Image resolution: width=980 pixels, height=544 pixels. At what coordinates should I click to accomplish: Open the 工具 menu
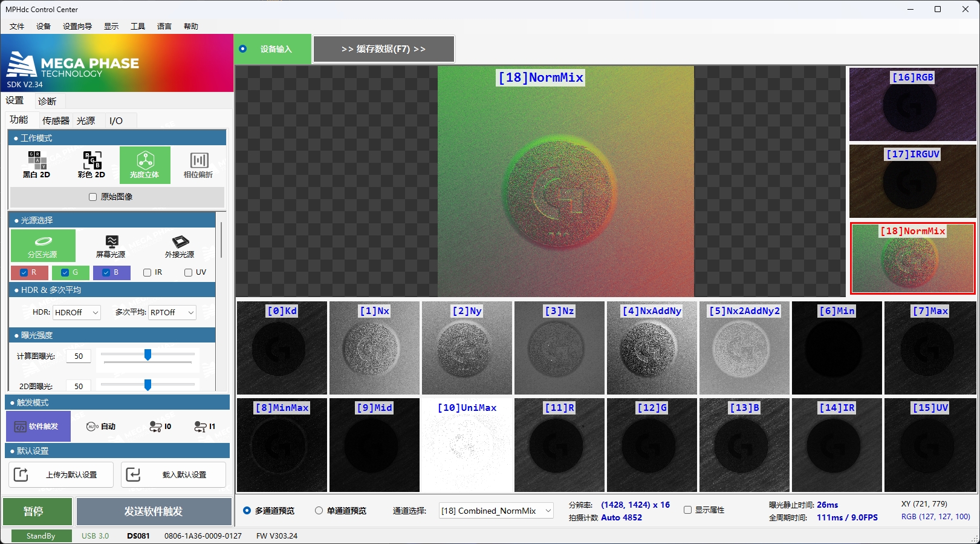tap(138, 26)
